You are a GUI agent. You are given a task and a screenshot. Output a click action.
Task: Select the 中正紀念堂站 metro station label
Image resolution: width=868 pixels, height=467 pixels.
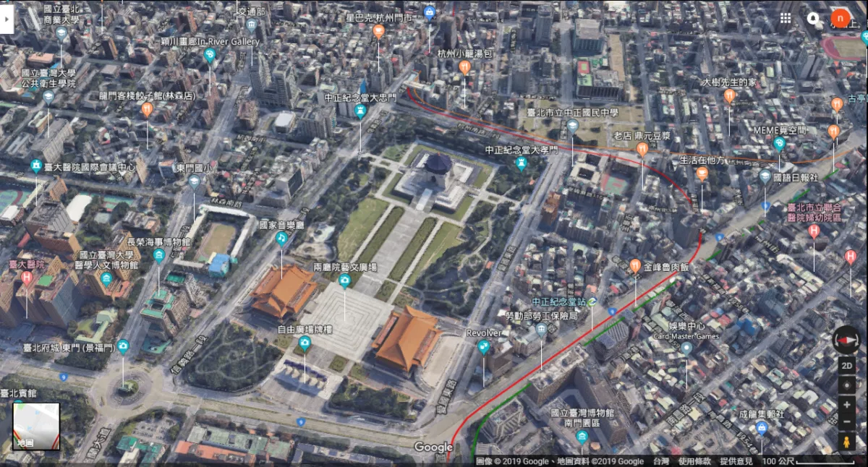tap(561, 302)
